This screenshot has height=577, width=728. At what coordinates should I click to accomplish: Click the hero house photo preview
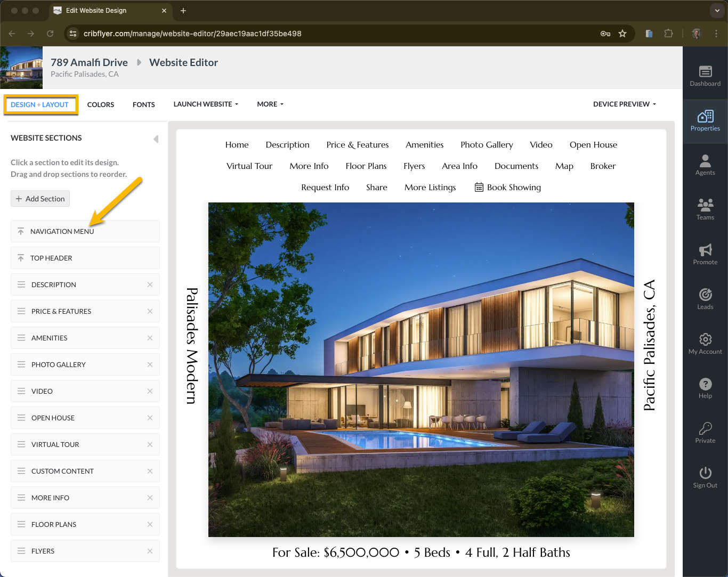(421, 370)
